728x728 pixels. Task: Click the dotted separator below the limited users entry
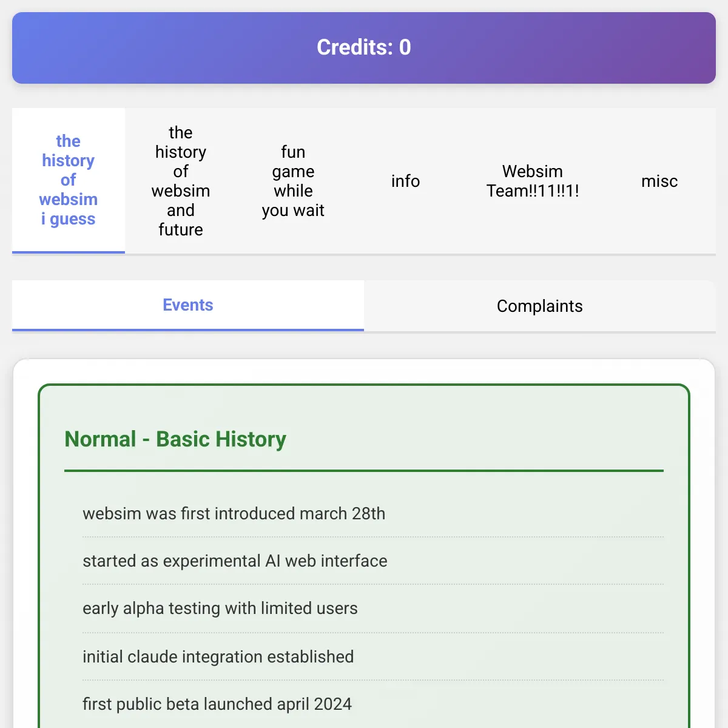pos(373,633)
